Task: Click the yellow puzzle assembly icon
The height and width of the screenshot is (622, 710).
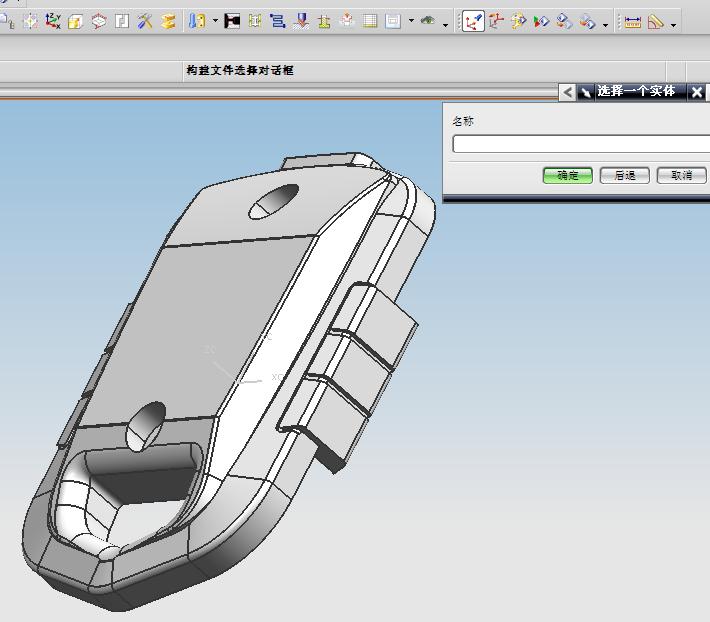Action: click(519, 21)
